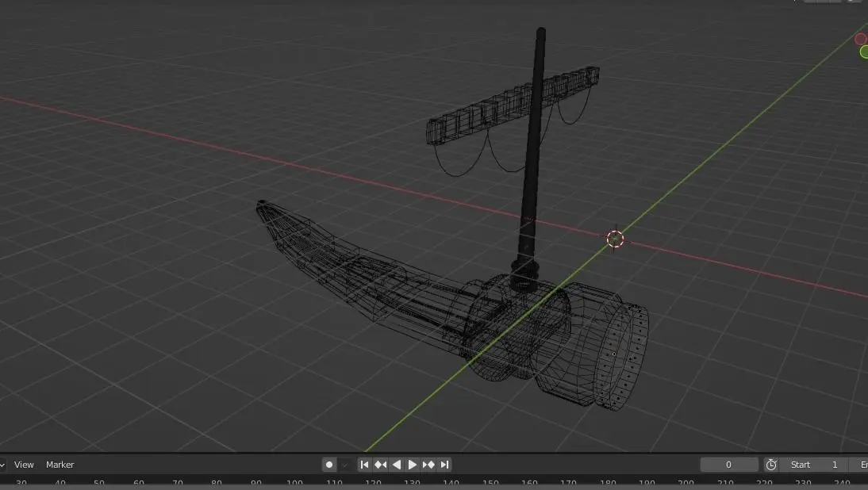
Task: Open the timeline Marker menu
Action: pyautogui.click(x=60, y=465)
